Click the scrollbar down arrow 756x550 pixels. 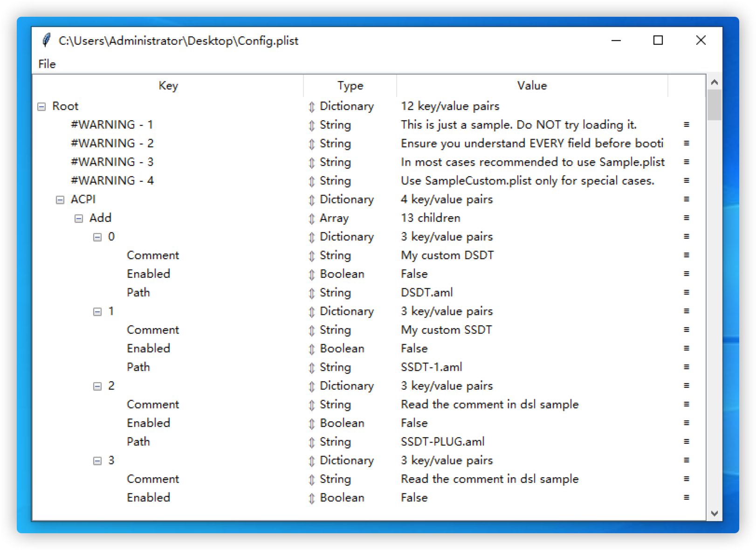714,513
